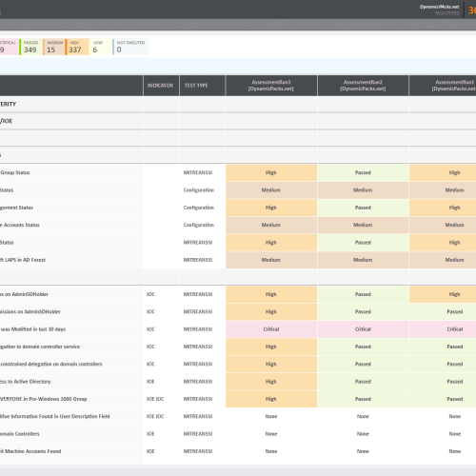
Task: Click MITREANSSI test type in Machine Accounts Found row
Action: click(x=198, y=451)
